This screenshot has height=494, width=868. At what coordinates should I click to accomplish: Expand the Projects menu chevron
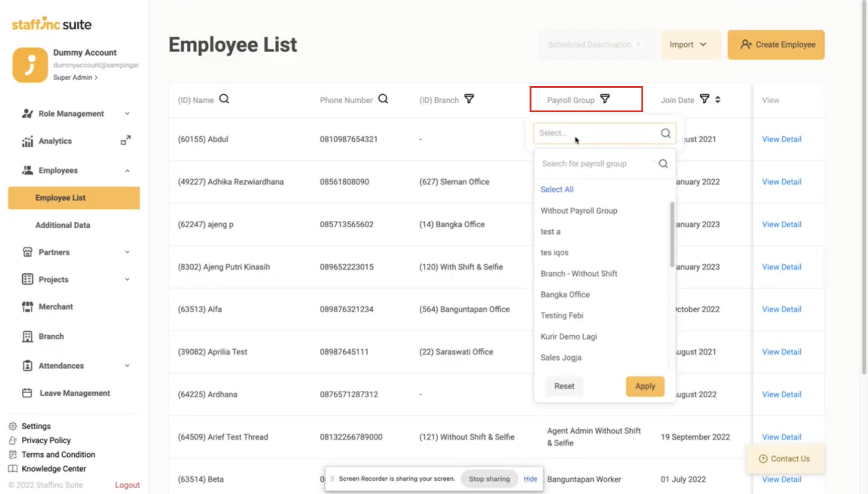(x=127, y=279)
